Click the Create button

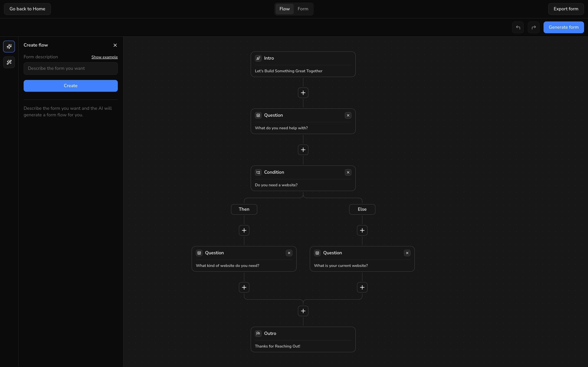pos(70,86)
